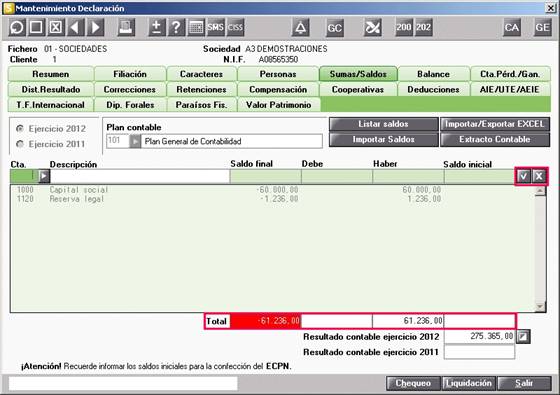Select the Sumas/Saldos tab
The height and width of the screenshot is (395, 560).
pos(358,74)
